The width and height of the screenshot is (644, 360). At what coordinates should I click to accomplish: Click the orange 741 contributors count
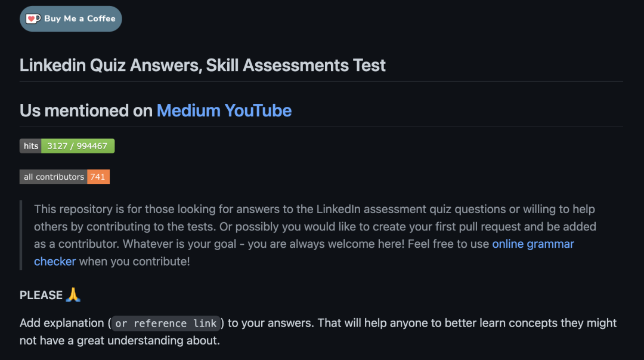tap(98, 177)
